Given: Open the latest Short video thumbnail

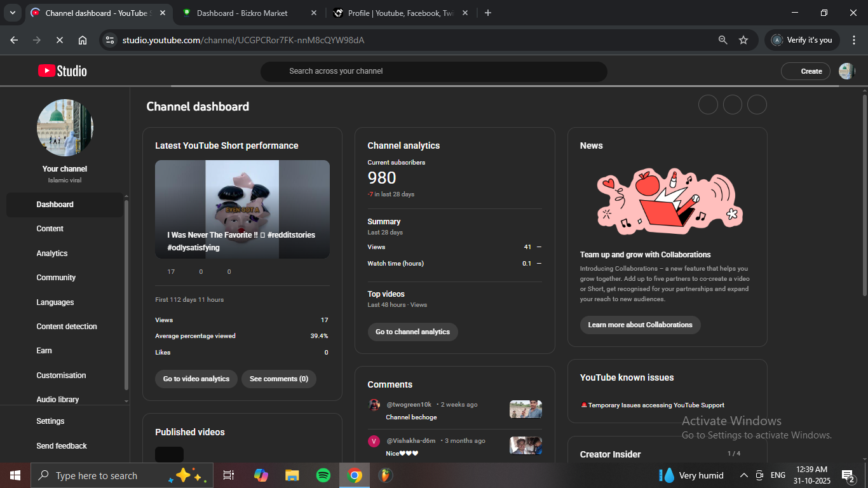Looking at the screenshot, I should click(242, 209).
